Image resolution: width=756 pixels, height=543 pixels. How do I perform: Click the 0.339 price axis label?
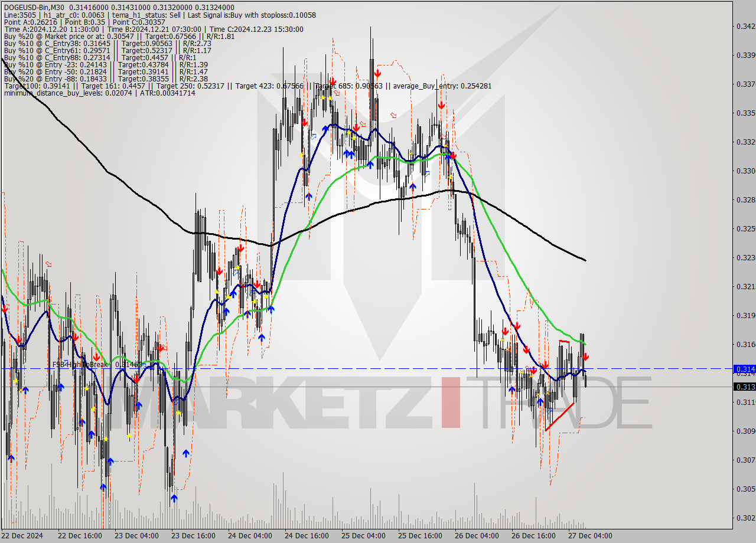pos(745,55)
